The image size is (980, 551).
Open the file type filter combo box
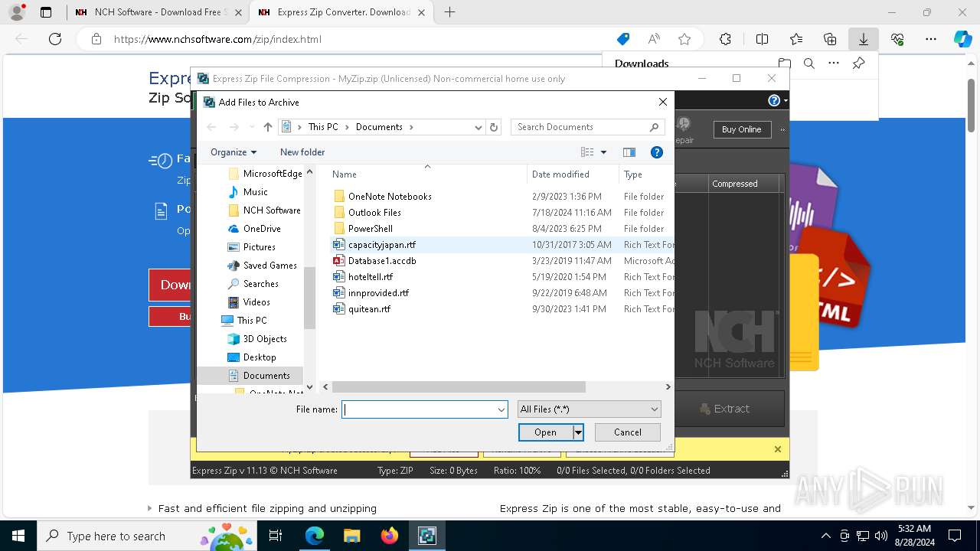pyautogui.click(x=589, y=409)
